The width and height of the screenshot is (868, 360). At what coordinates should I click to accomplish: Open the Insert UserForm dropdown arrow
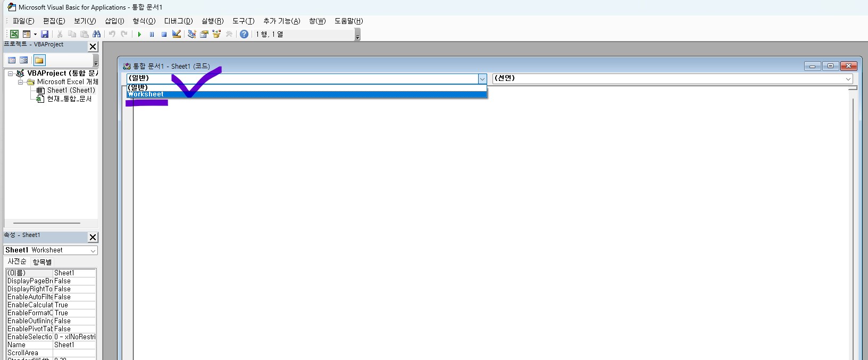pyautogui.click(x=35, y=34)
